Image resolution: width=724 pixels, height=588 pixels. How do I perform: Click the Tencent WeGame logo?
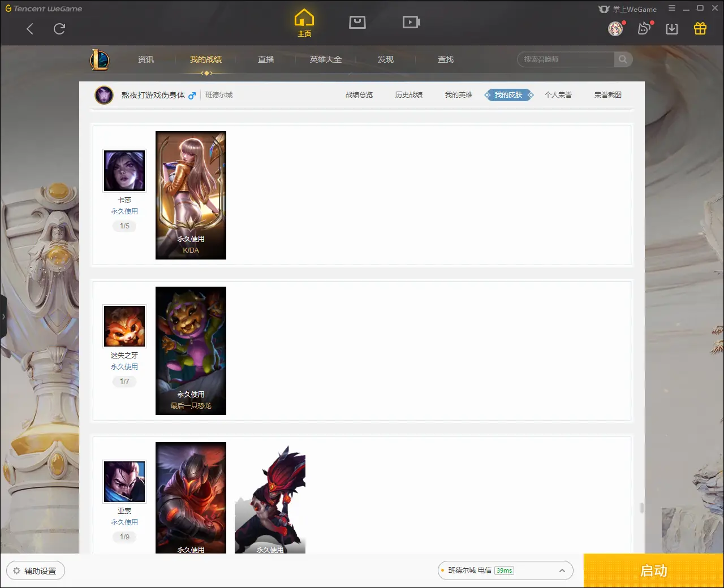point(44,8)
